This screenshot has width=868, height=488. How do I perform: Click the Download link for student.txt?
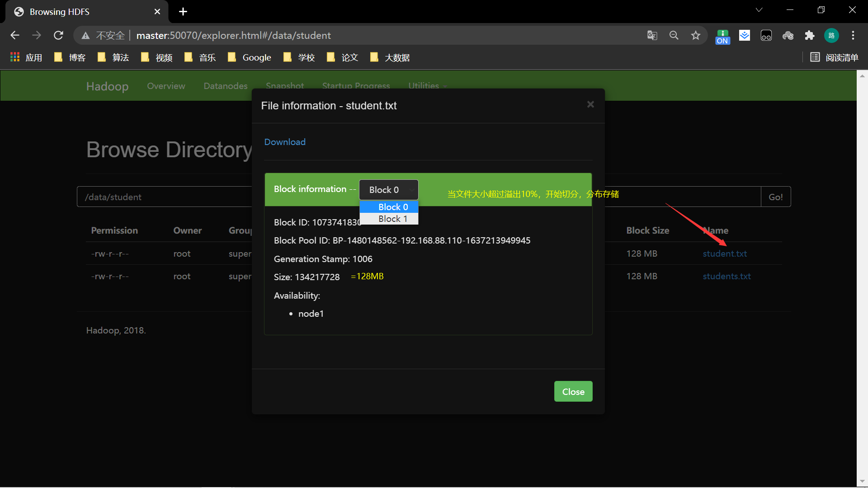pos(285,142)
